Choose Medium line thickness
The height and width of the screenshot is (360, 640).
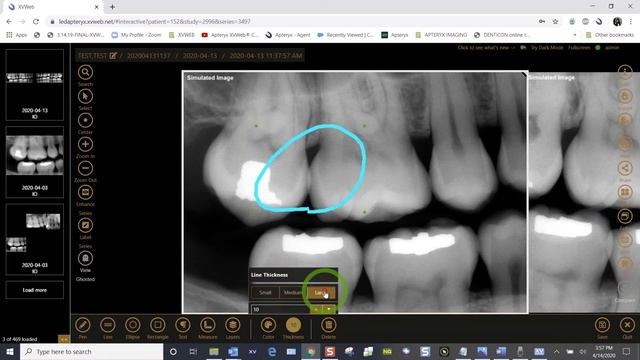pyautogui.click(x=292, y=292)
